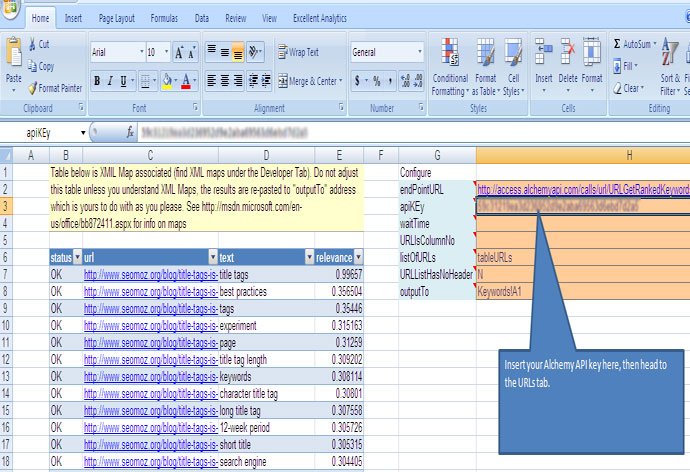Open the Excellent Analytics tab
The height and width of the screenshot is (472, 690).
point(320,18)
